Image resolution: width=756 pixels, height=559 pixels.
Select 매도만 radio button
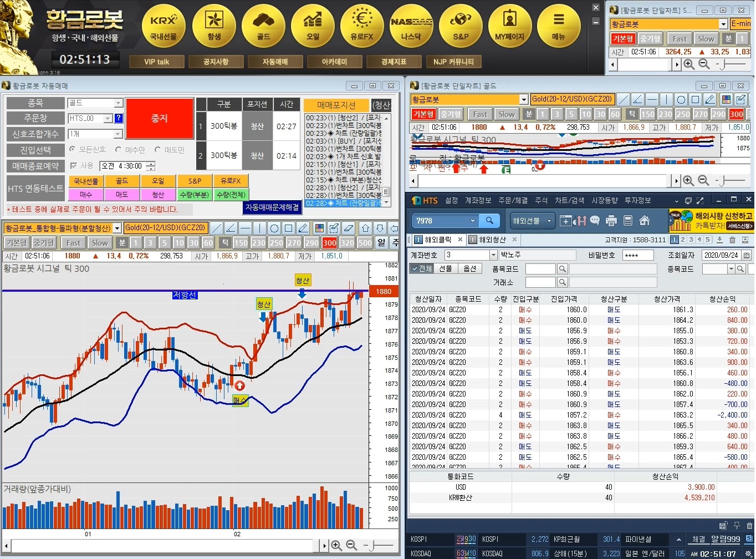[x=158, y=150]
